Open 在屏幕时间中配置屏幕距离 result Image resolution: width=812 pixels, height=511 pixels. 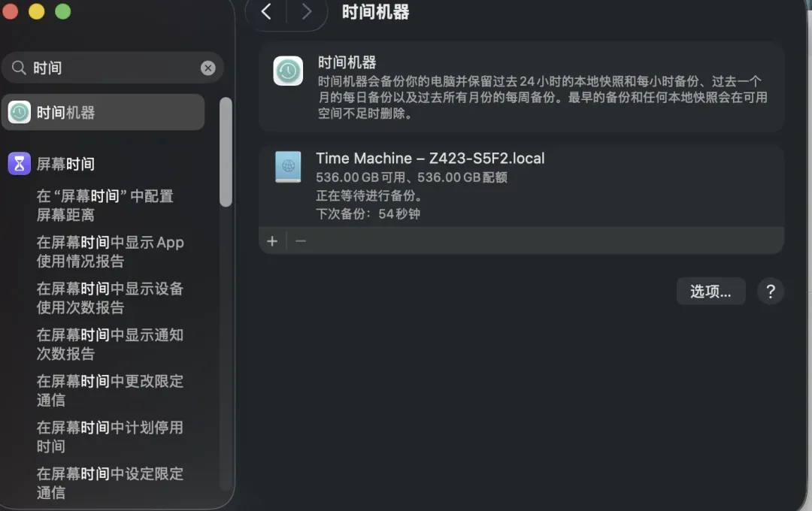tap(105, 205)
